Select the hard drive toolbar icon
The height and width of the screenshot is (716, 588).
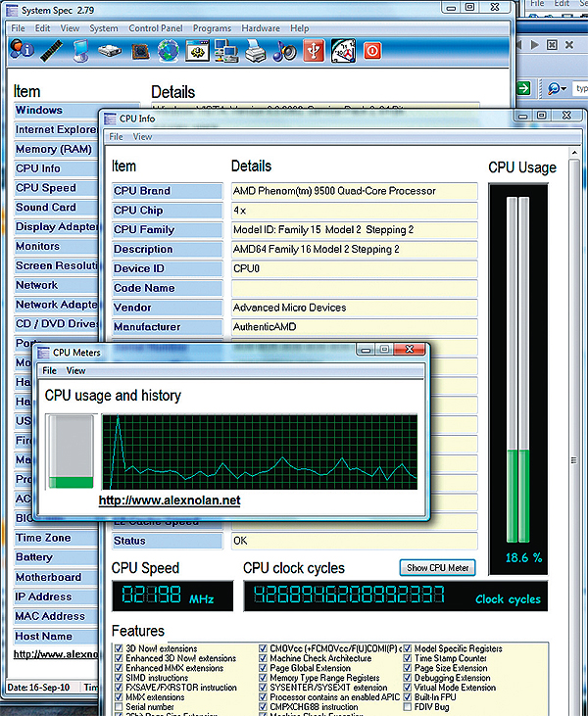point(110,51)
